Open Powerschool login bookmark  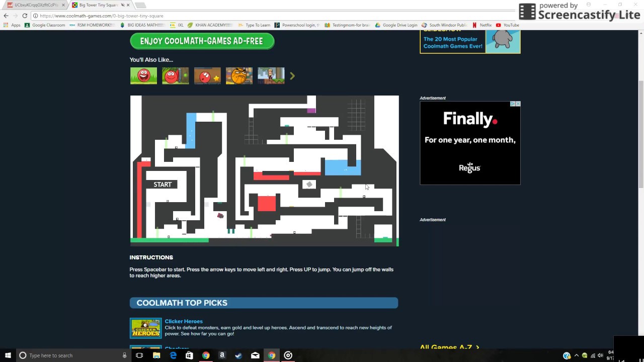tap(297, 25)
